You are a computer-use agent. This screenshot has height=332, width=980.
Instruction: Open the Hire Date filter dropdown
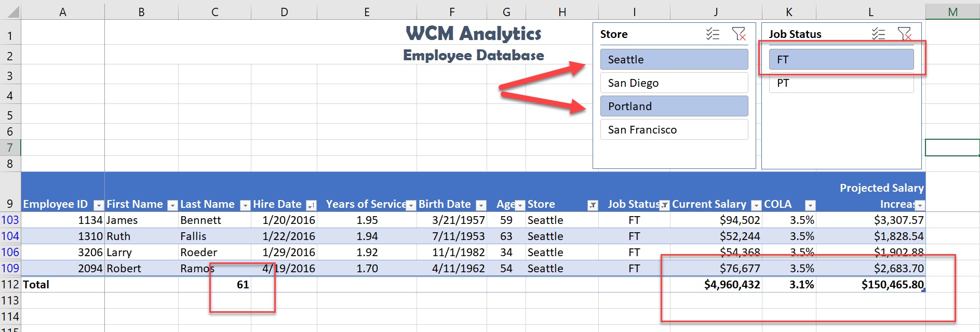coord(311,205)
